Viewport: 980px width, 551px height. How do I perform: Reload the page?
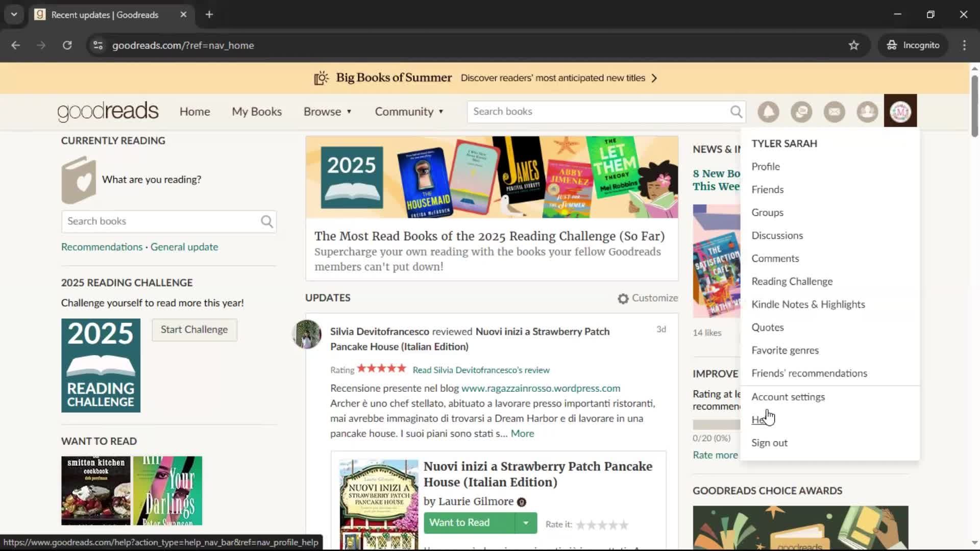pos(67,45)
